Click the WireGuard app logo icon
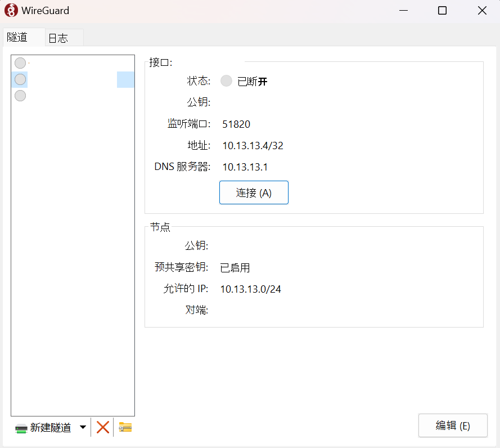The width and height of the screenshot is (500, 448). (x=11, y=11)
